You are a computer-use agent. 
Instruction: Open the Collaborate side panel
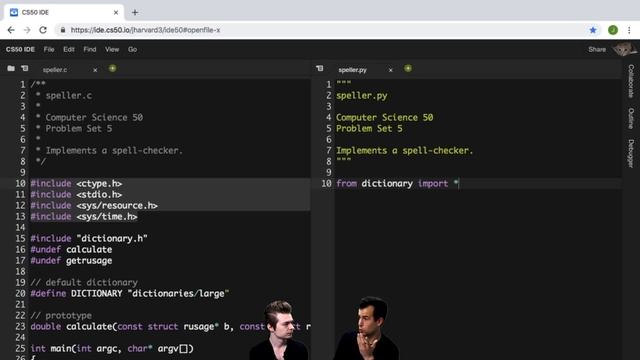tap(631, 81)
